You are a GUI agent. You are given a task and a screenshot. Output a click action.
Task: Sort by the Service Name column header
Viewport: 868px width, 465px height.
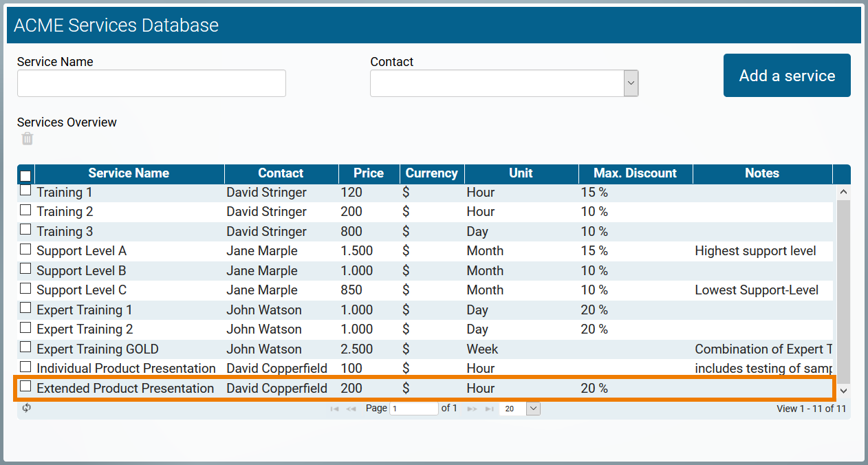point(129,173)
